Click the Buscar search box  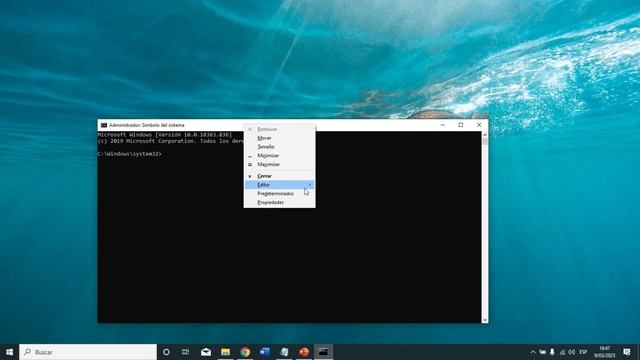coord(88,352)
